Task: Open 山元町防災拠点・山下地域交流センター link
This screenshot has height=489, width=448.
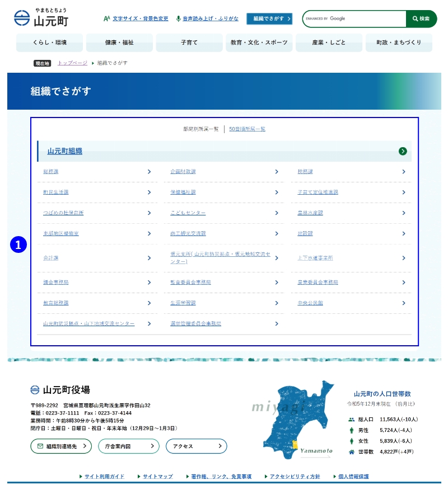Action: pos(88,323)
